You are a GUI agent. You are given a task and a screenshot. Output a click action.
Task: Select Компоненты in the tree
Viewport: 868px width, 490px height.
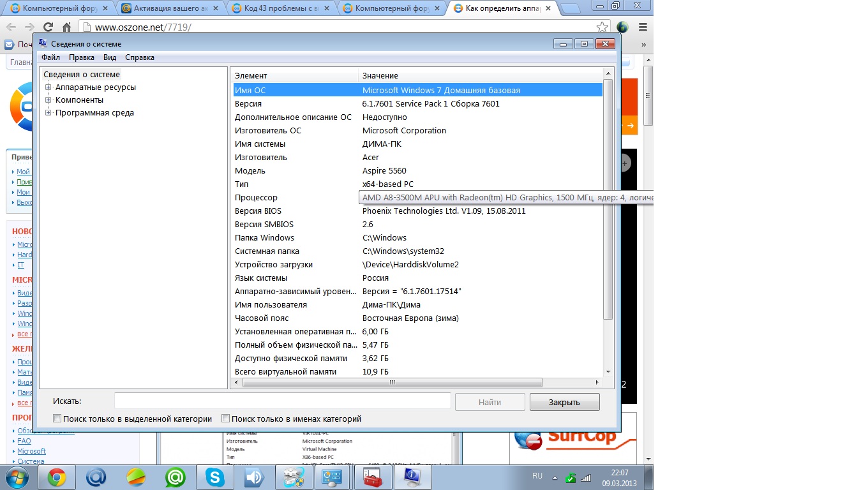[79, 100]
